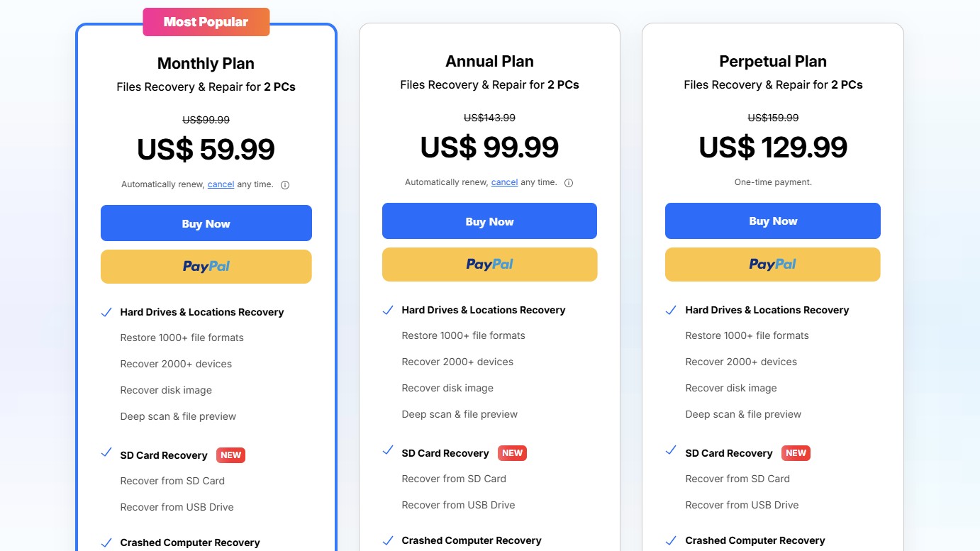
Task: Click the Most Popular ribbon badge
Action: click(206, 21)
